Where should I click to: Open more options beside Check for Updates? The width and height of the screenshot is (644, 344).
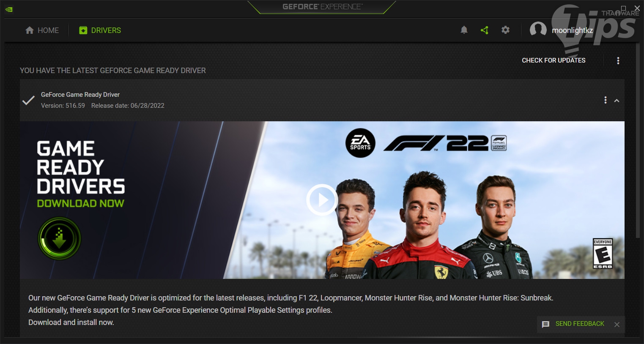(x=618, y=60)
